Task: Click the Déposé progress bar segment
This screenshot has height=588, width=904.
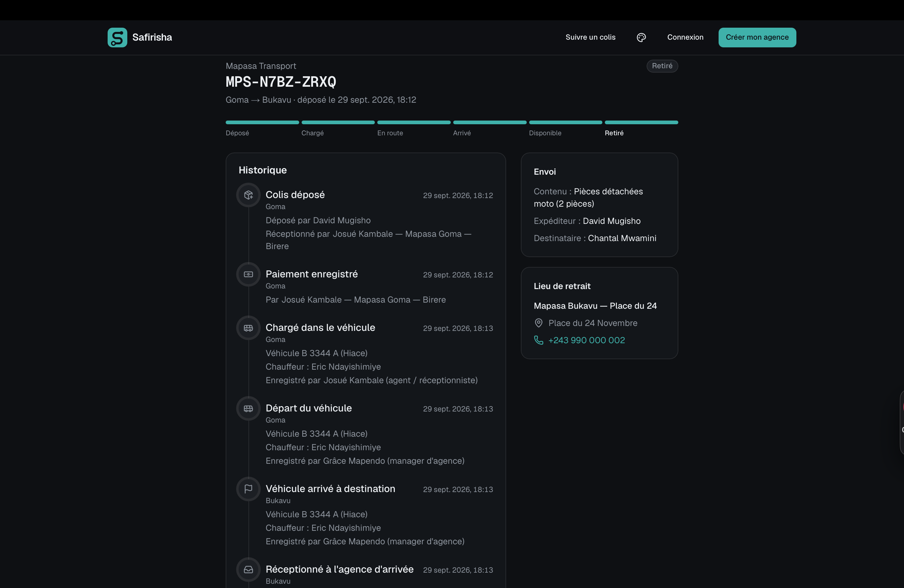Action: click(262, 122)
